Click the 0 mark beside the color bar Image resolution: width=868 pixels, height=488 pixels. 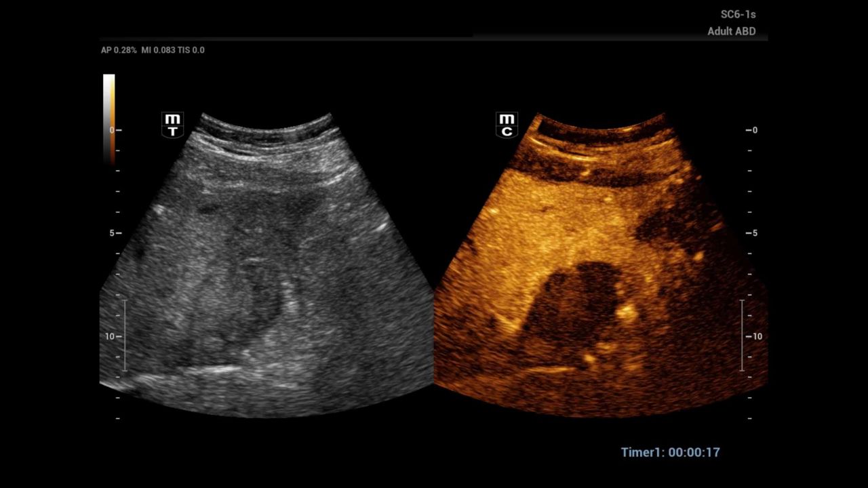click(x=112, y=130)
